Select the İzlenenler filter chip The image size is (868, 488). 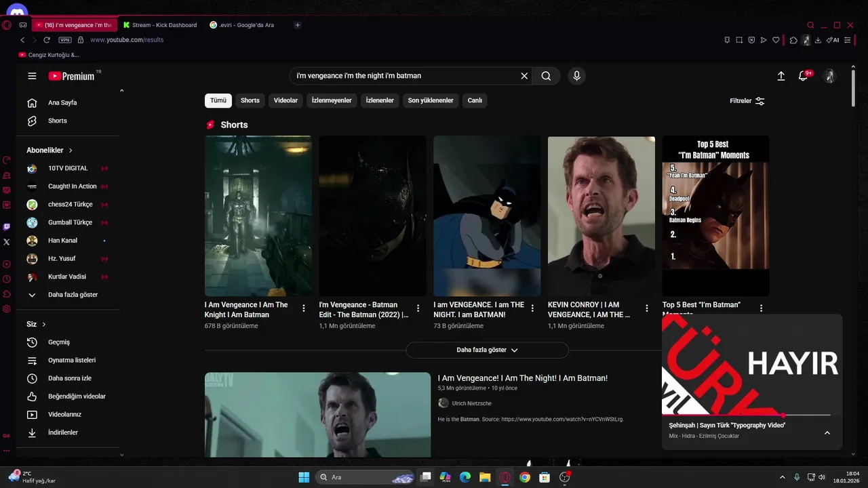(380, 100)
